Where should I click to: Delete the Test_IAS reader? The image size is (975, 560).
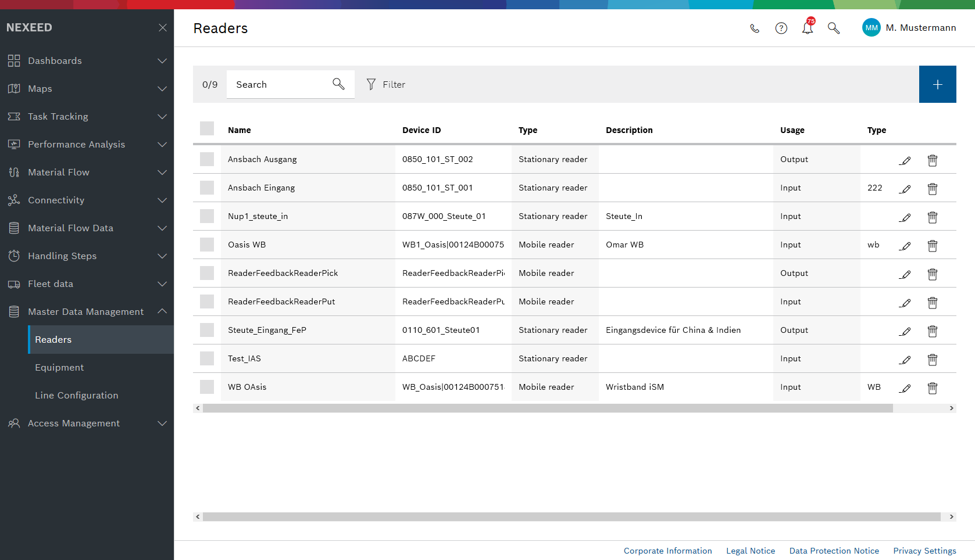pos(933,360)
